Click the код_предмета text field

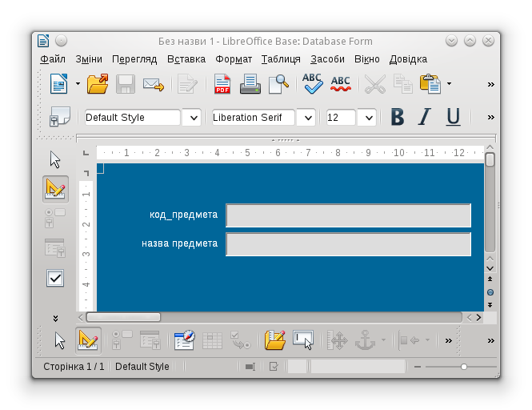[x=348, y=215]
